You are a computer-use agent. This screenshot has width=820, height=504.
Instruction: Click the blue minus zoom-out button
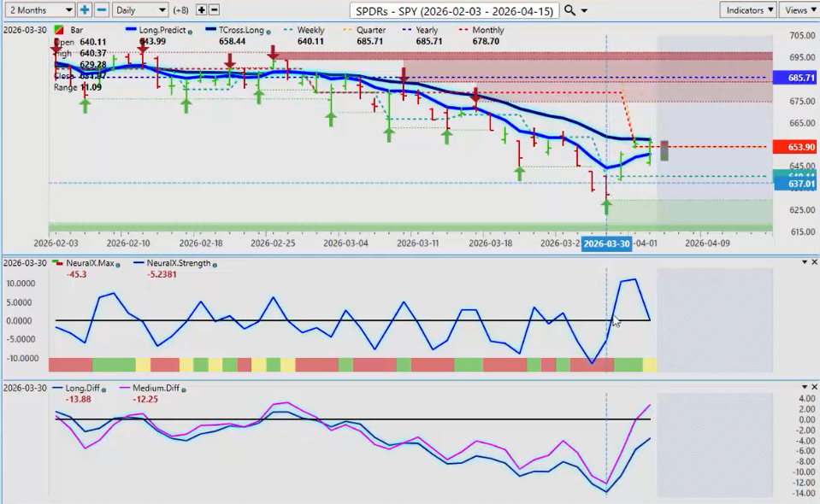(101, 10)
